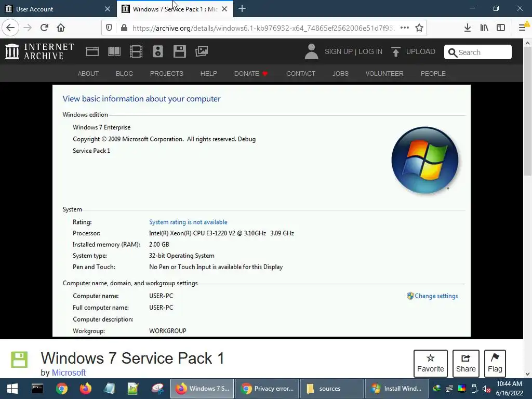This screenshot has height=399, width=532.
Task: Go back to the previous page
Action: point(10,28)
